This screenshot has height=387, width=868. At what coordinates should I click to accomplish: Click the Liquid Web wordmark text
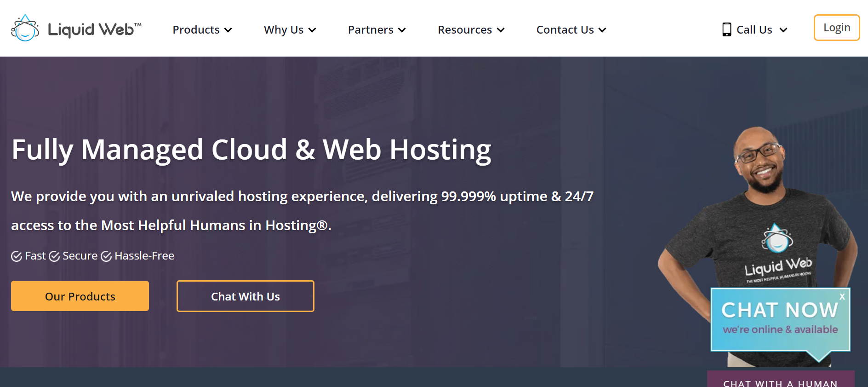point(94,29)
